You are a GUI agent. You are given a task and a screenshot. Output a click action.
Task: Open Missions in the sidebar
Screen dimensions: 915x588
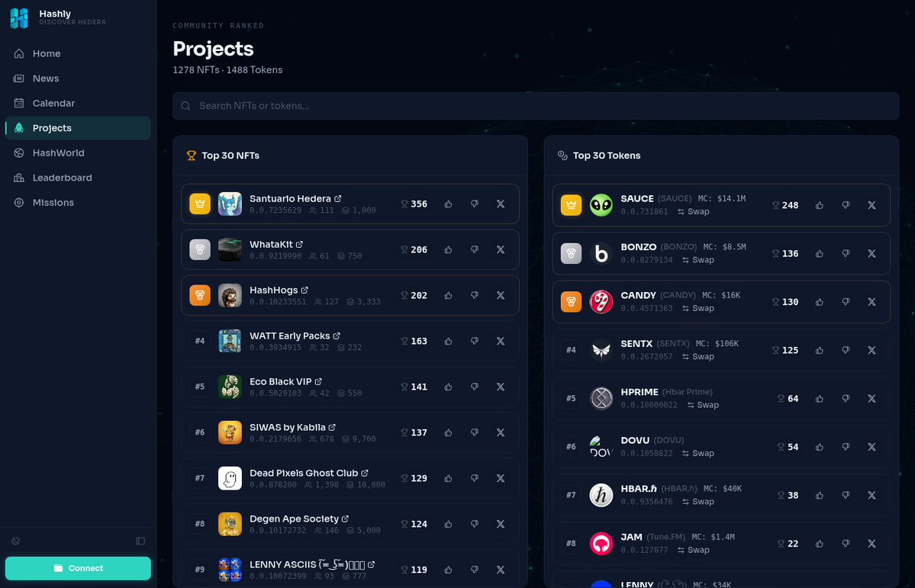coord(78,202)
